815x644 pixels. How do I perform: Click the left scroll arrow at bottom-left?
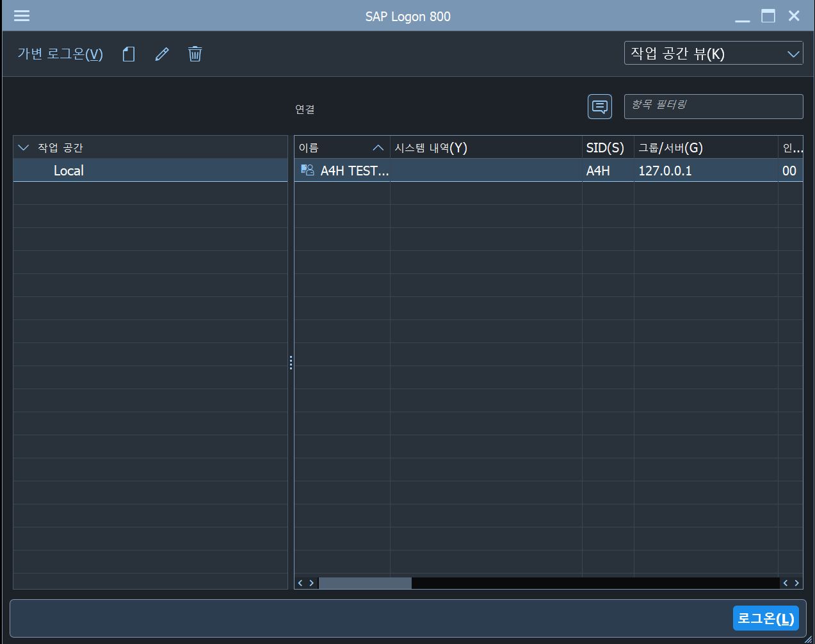coord(300,583)
